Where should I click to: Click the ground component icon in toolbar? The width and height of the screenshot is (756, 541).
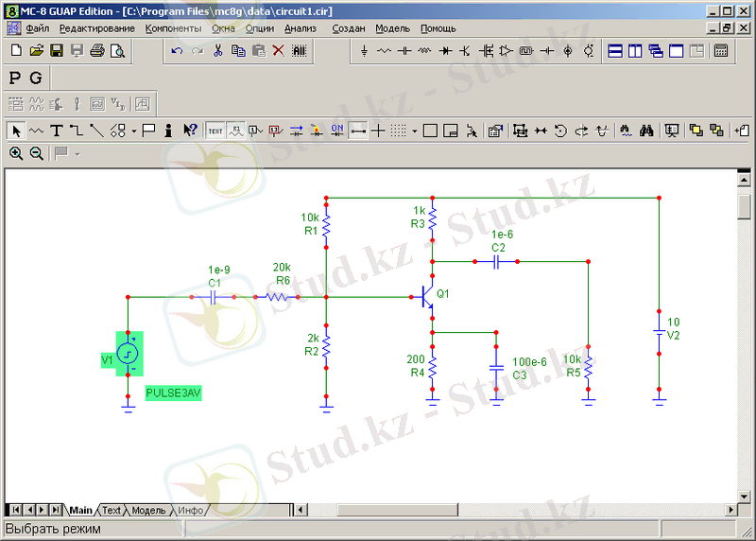[x=364, y=50]
